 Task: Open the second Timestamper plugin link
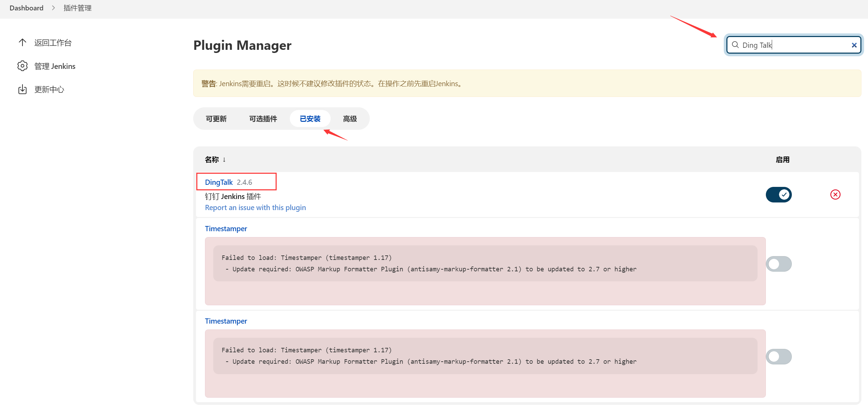[x=226, y=321]
